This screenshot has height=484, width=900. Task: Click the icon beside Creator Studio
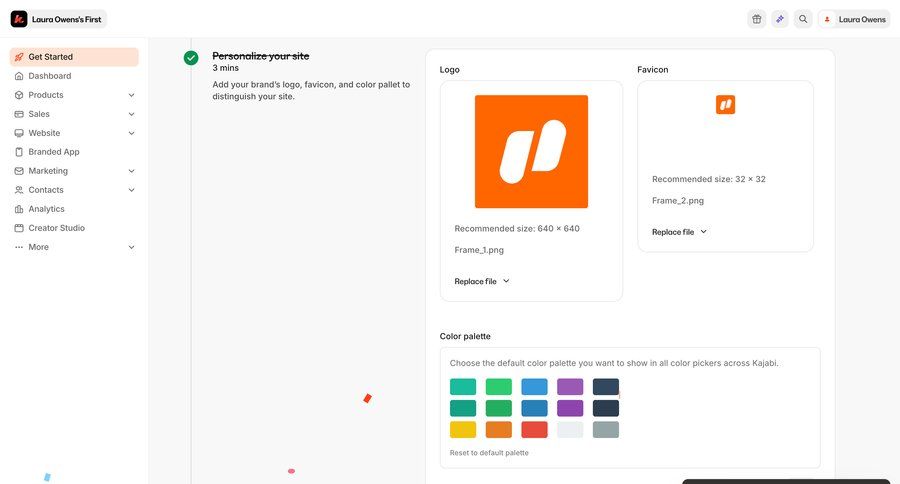[19, 228]
